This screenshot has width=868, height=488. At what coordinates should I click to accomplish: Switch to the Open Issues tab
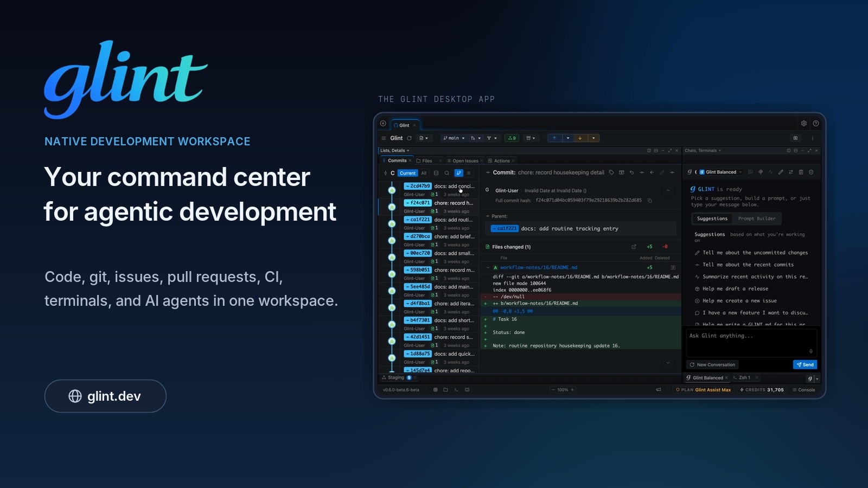click(x=465, y=161)
